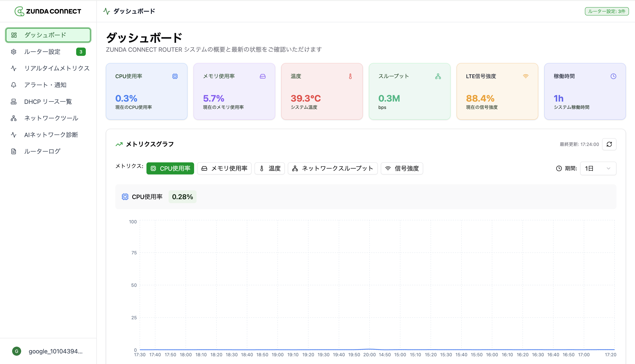Click the bell icon beside アラート・通知
635x364 pixels.
tap(14, 85)
